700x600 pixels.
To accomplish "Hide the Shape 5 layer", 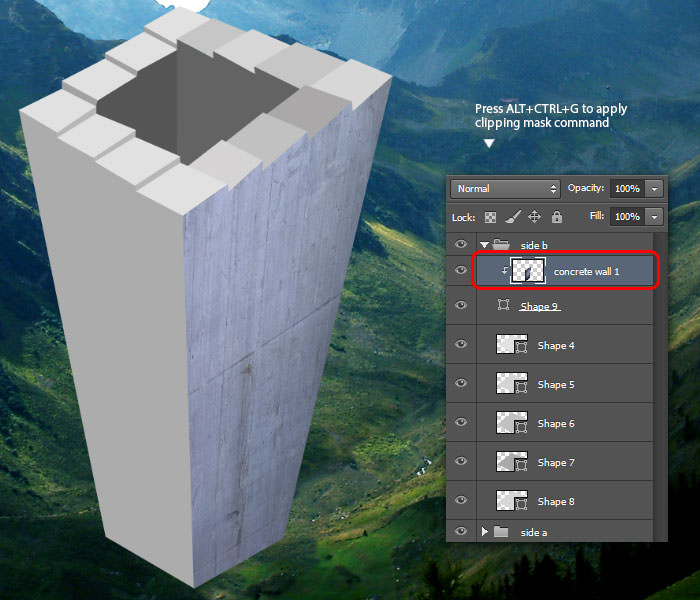I will (x=461, y=383).
